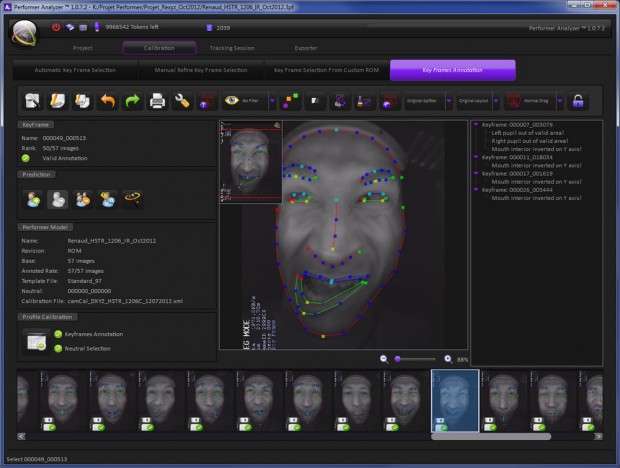620x468 pixels.
Task: Click Manual Refine Key Frame Selection button
Action: pos(201,70)
